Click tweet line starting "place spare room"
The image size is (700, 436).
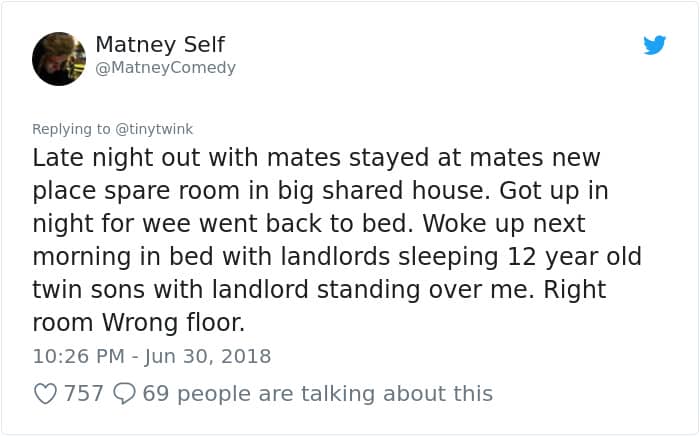point(320,191)
